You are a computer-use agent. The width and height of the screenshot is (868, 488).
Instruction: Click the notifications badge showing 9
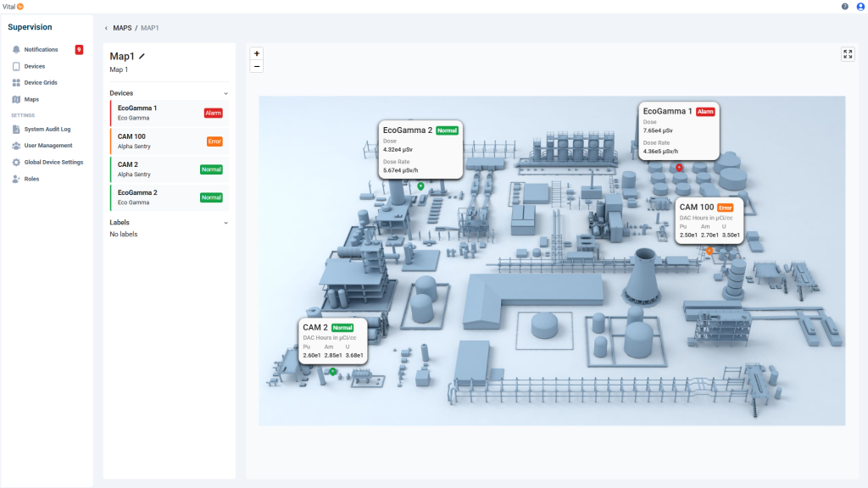pos(79,50)
